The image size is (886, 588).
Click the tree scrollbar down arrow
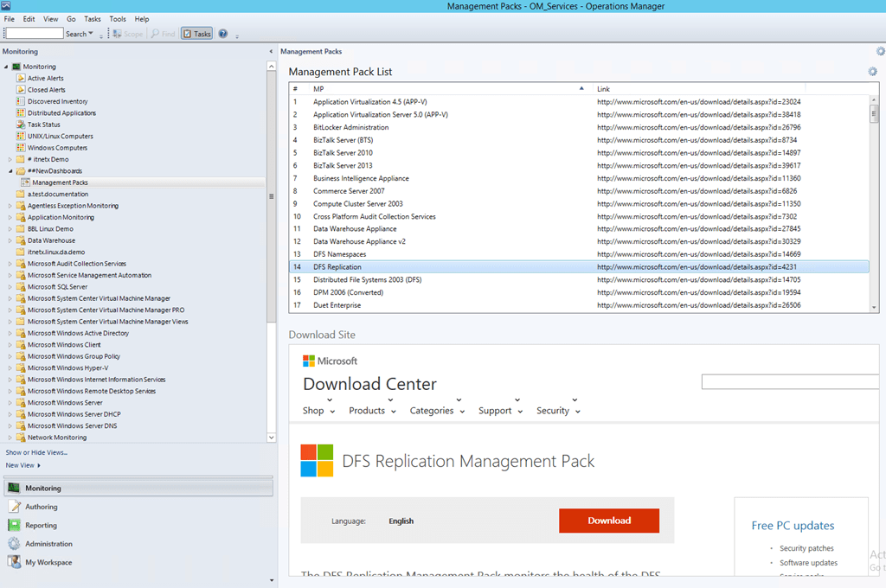coord(271,438)
